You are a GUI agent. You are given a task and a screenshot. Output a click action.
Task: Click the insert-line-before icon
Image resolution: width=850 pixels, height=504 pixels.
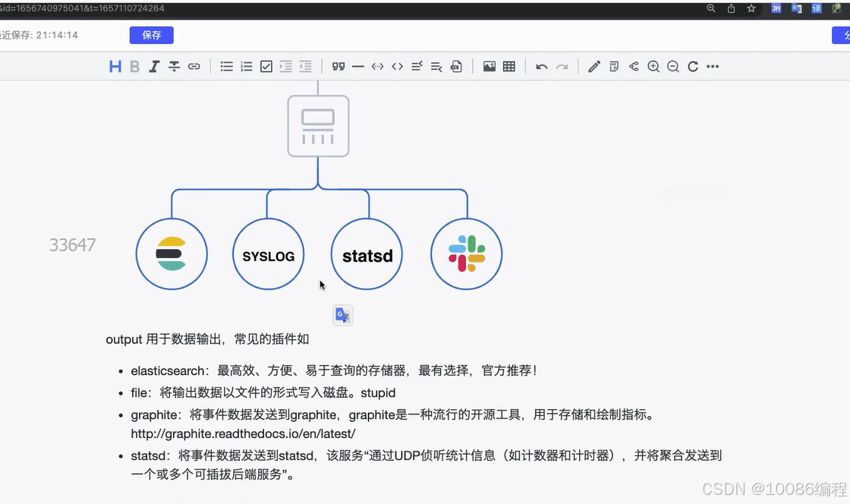click(417, 67)
